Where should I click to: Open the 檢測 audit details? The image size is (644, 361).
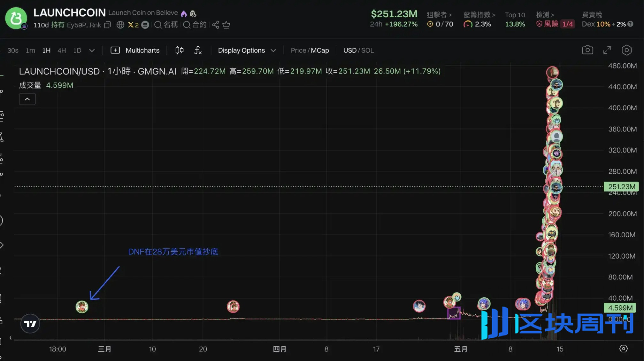(545, 15)
